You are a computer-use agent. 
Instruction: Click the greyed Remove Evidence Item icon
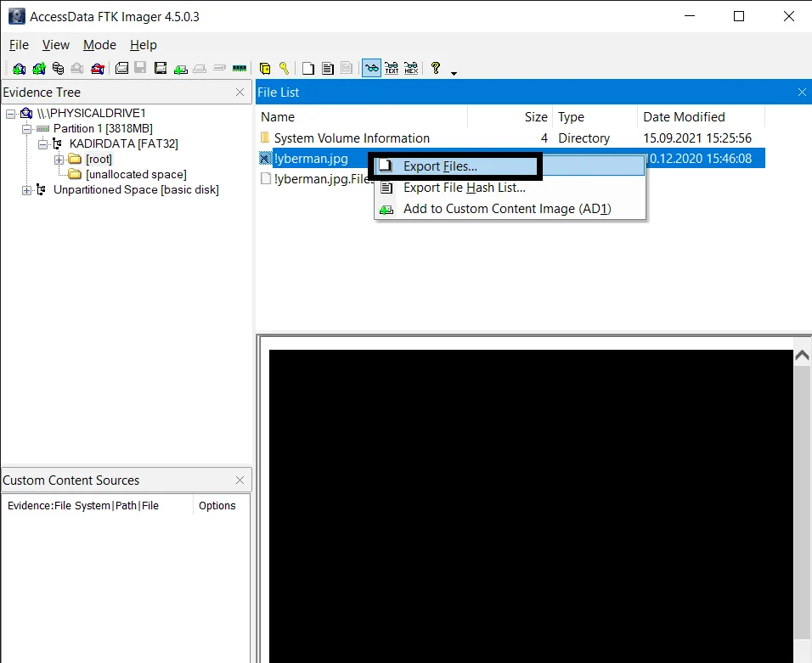[x=77, y=68]
